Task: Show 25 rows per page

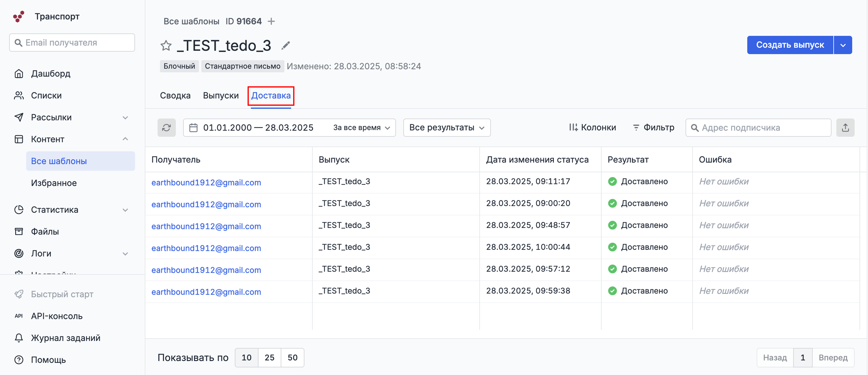Action: click(269, 357)
